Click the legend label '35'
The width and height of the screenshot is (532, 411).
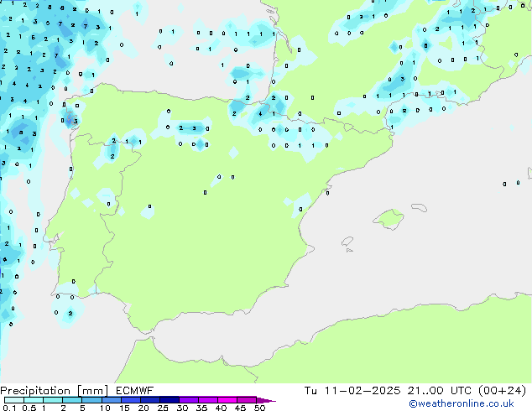point(201,408)
